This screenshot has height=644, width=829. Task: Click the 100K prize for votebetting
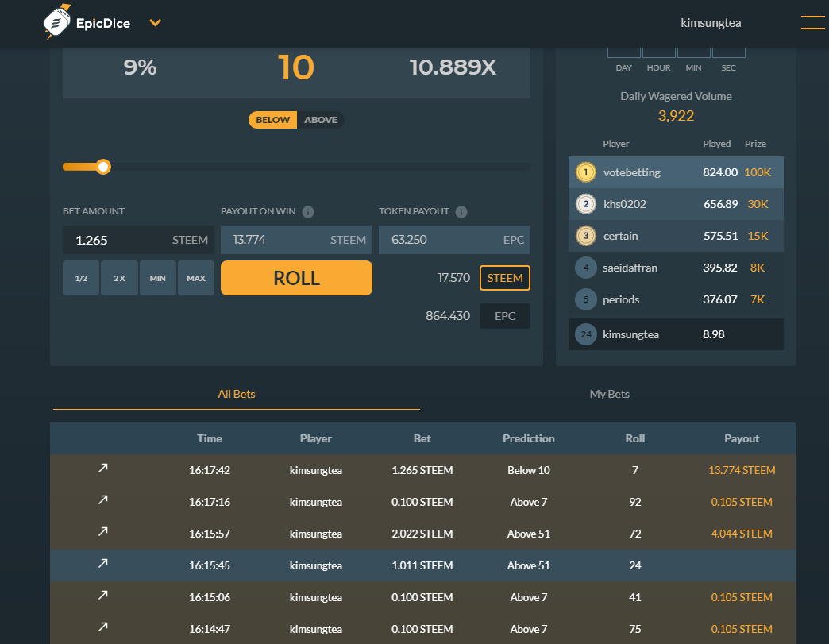(758, 172)
